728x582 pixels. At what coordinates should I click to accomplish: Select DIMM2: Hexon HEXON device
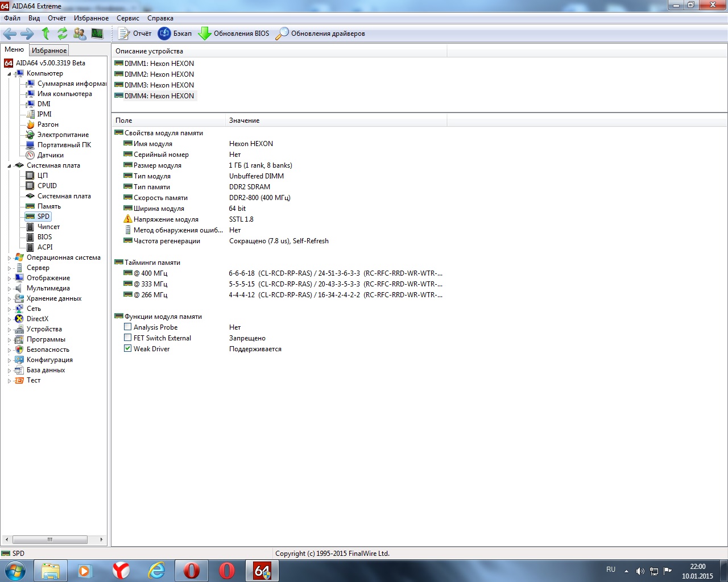(x=154, y=74)
